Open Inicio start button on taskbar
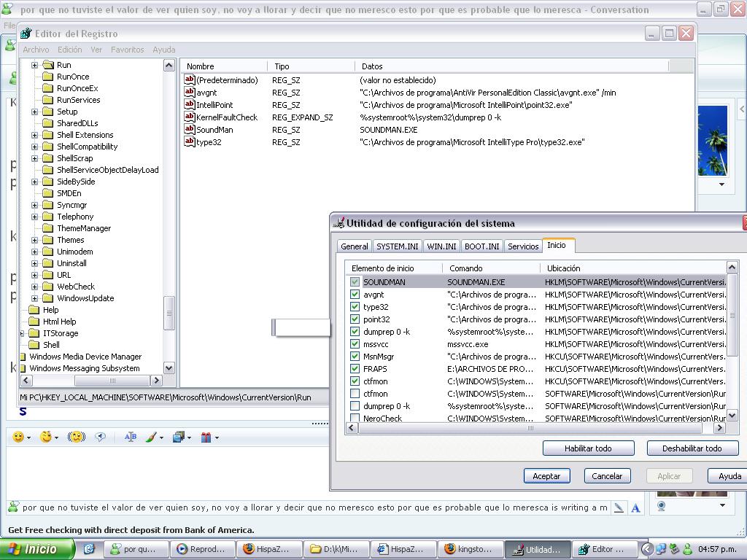The image size is (747, 560). click(x=38, y=549)
